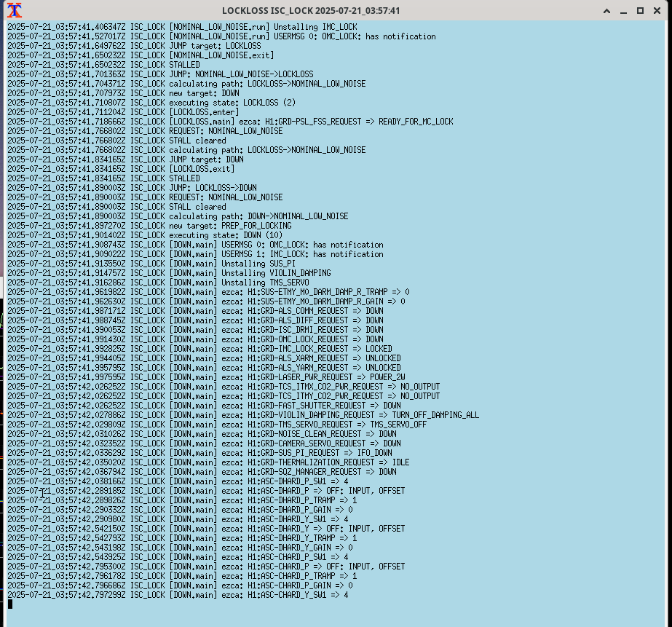Image resolution: width=672 pixels, height=627 pixels.
Task: Minimize the LOCKLOSS ISC_LOCK window
Action: pos(624,11)
